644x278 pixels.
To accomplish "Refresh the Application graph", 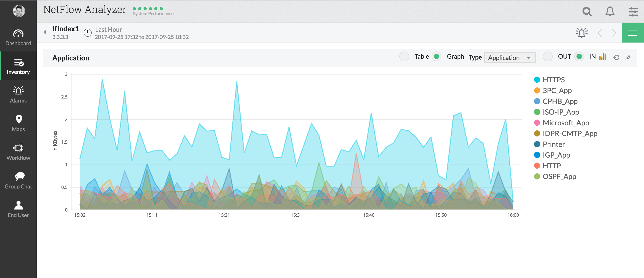I will tap(616, 58).
